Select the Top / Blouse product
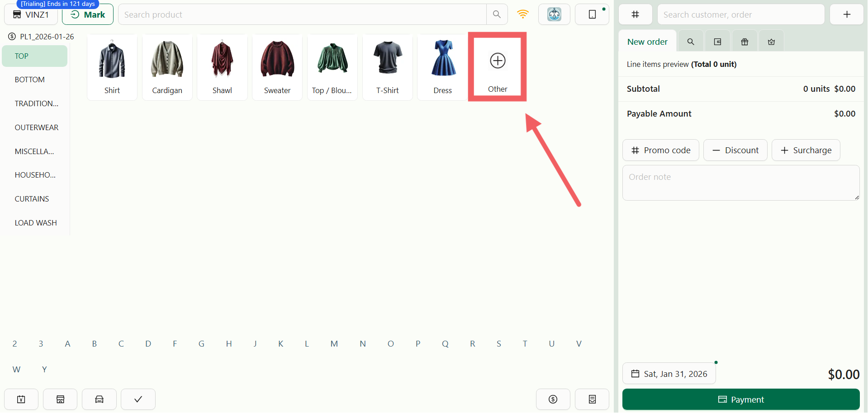 click(332, 67)
